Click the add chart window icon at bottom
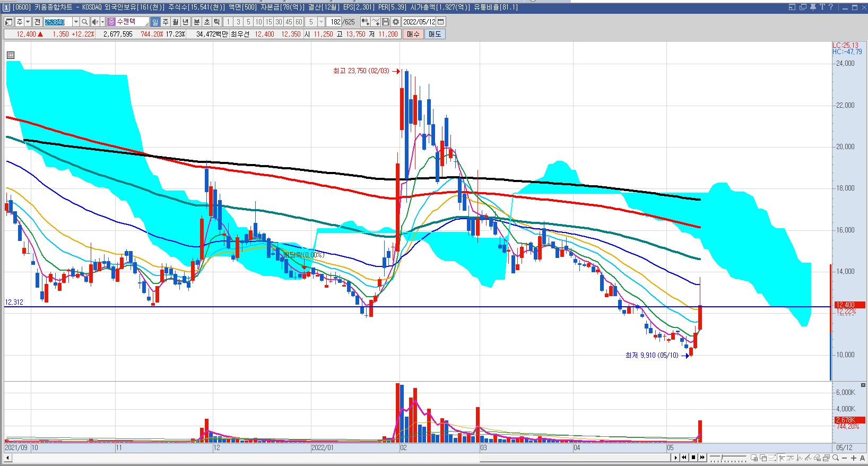Image resolution: width=868 pixels, height=466 pixels. click(754, 458)
